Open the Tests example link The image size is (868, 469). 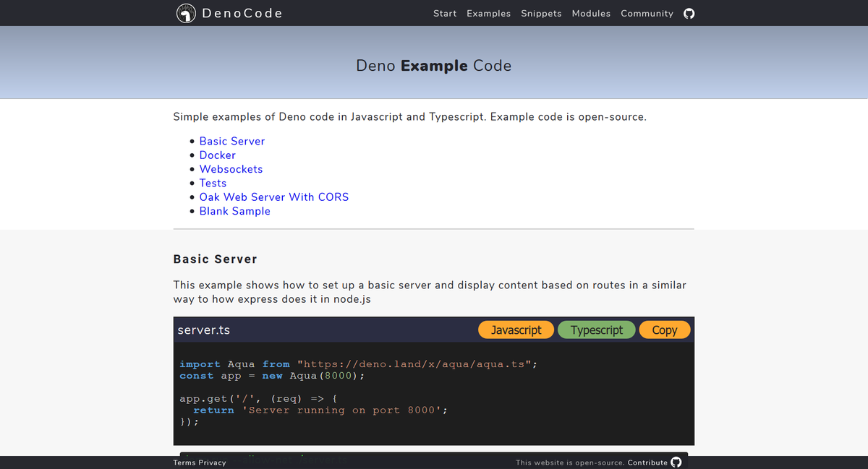click(x=213, y=183)
